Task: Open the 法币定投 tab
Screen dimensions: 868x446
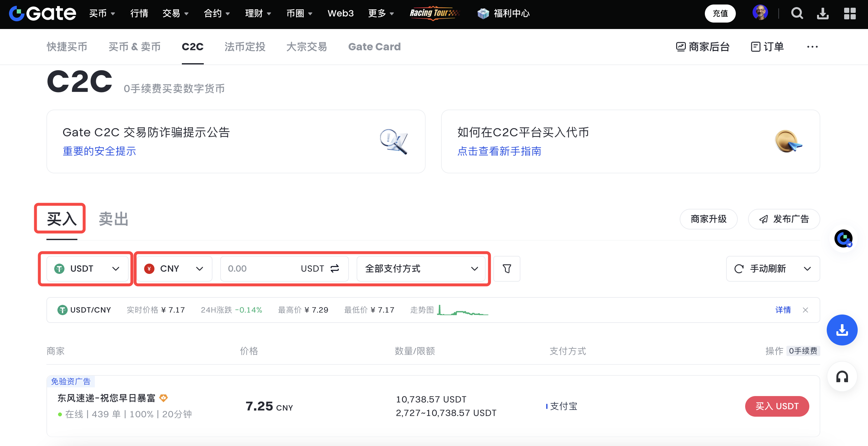Action: 245,47
